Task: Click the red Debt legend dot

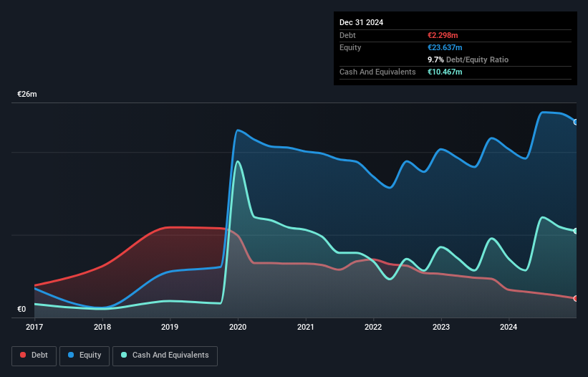Action: tap(23, 355)
